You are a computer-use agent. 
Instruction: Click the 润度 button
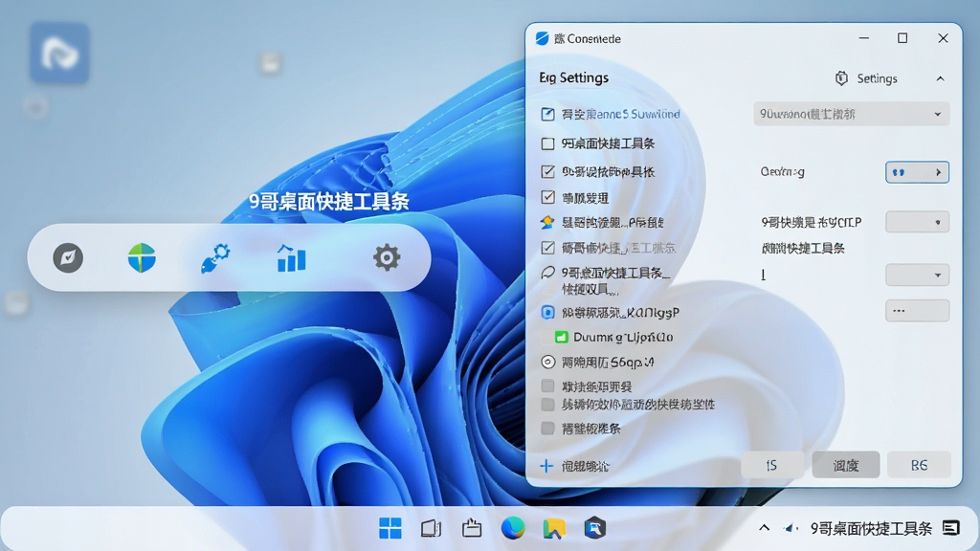(x=846, y=466)
